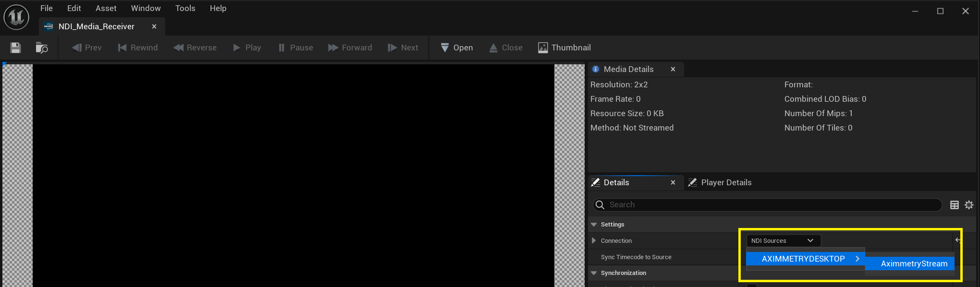Open the NDI Sources dropdown

pos(783,240)
